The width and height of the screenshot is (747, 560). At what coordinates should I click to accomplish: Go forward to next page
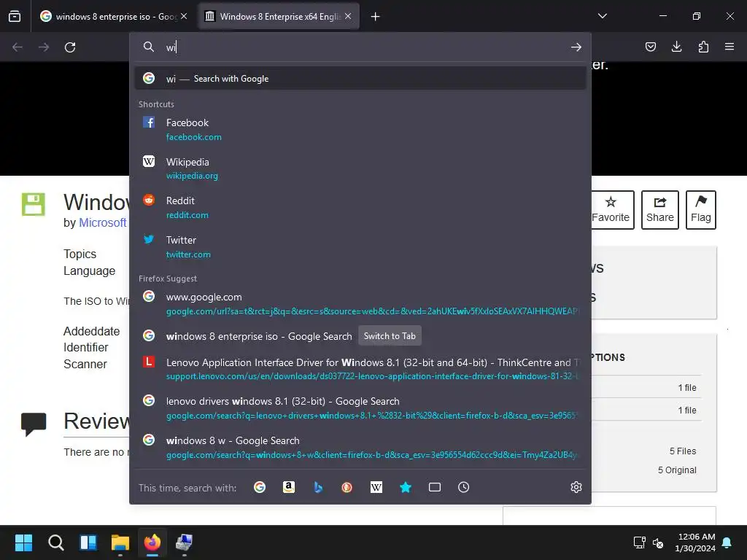[x=43, y=47]
